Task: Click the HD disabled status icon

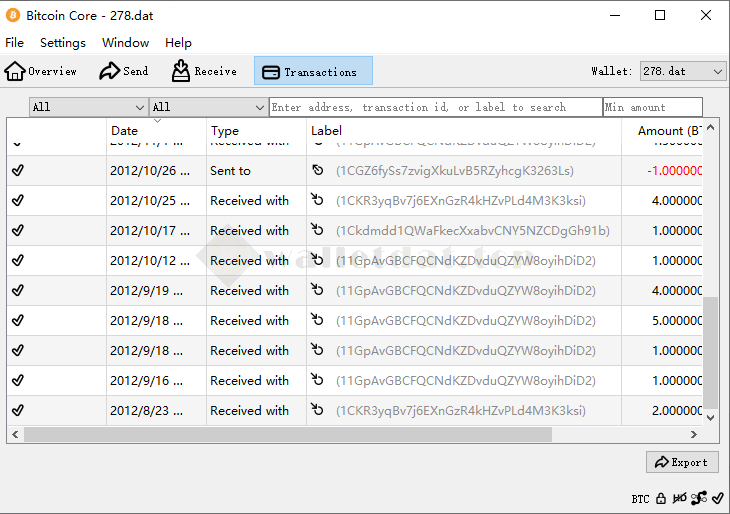Action: 679,498
